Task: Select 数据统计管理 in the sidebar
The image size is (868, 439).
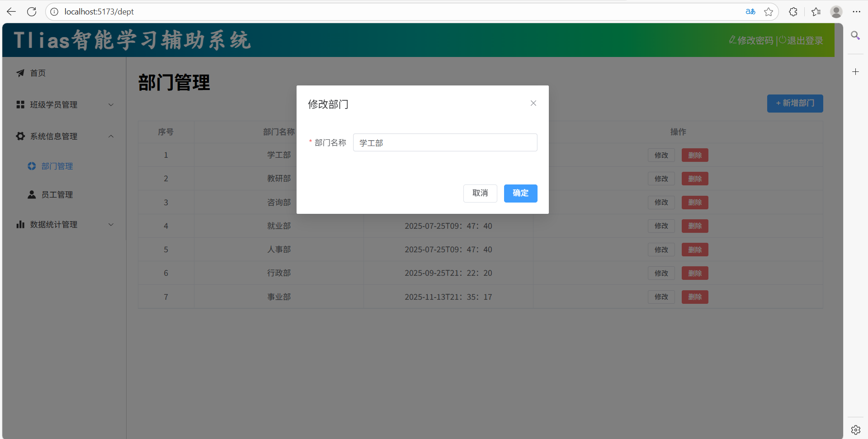Action: tap(64, 224)
